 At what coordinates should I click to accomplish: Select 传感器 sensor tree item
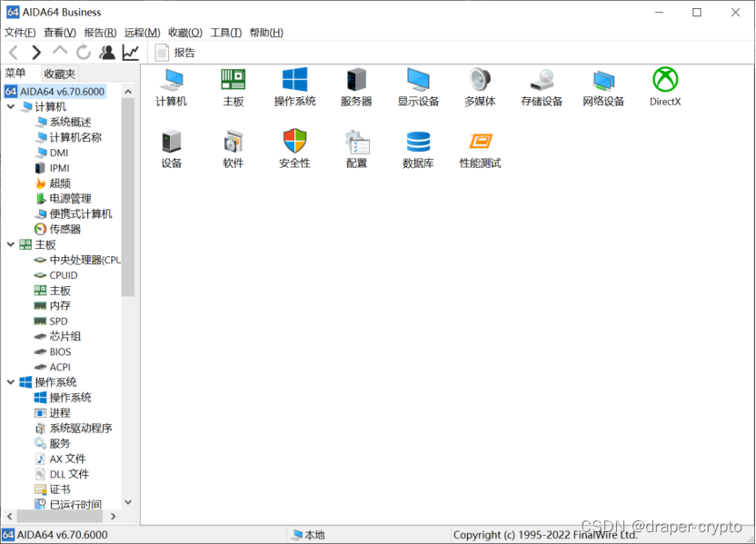click(58, 230)
